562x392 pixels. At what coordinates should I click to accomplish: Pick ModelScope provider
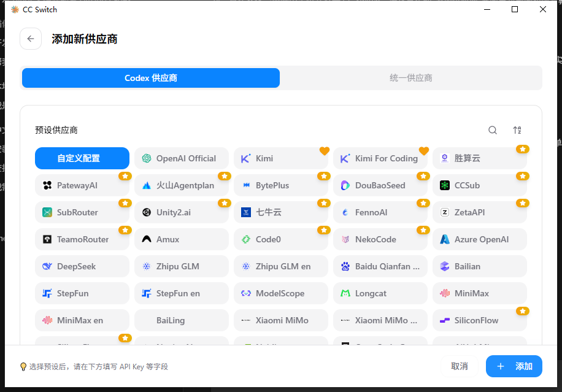280,293
